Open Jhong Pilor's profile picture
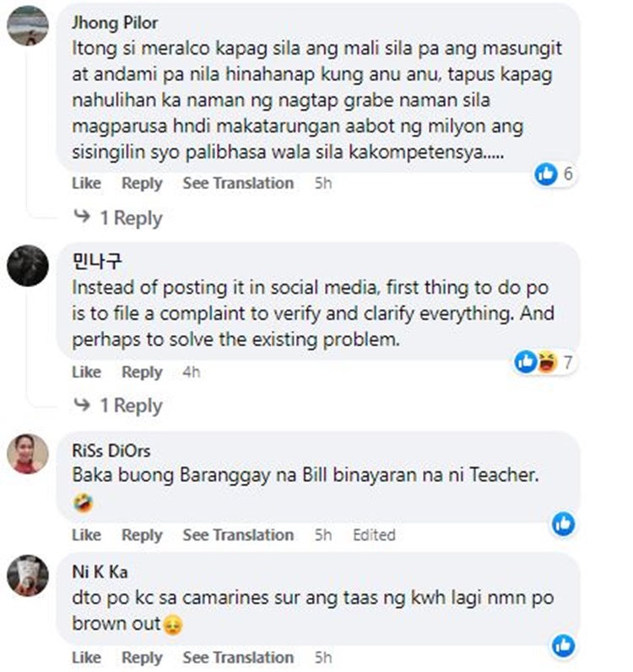 coord(28,25)
